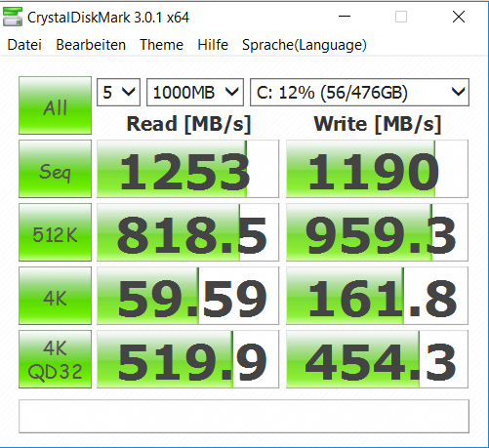The width and height of the screenshot is (489, 448).
Task: Open the drive selector C: 12% dropdown
Action: click(x=359, y=93)
